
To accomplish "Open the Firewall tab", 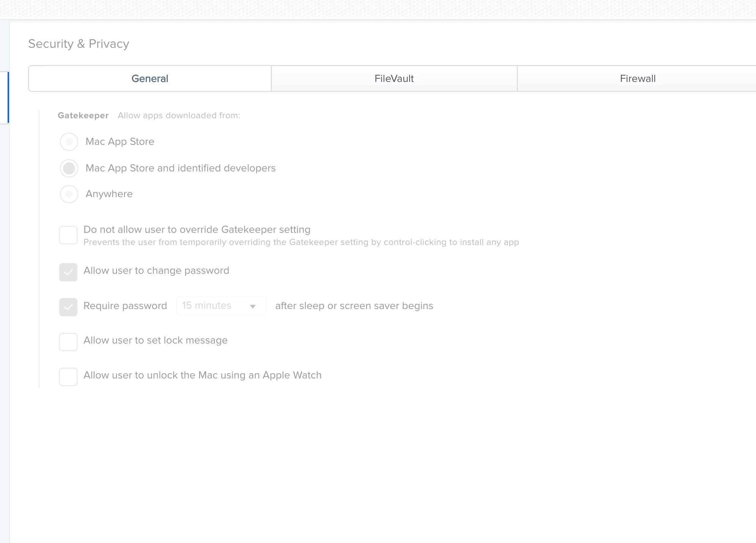I will (x=638, y=78).
